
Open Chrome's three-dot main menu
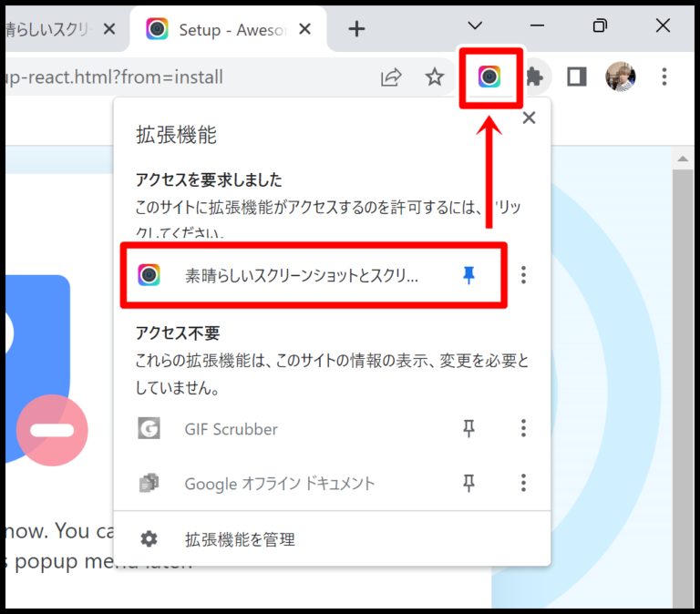click(x=664, y=77)
